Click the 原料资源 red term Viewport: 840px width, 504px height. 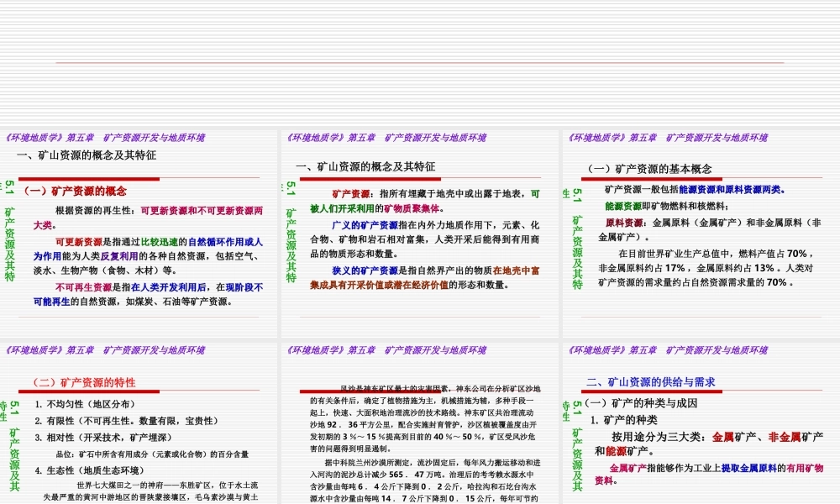pyautogui.click(x=627, y=223)
